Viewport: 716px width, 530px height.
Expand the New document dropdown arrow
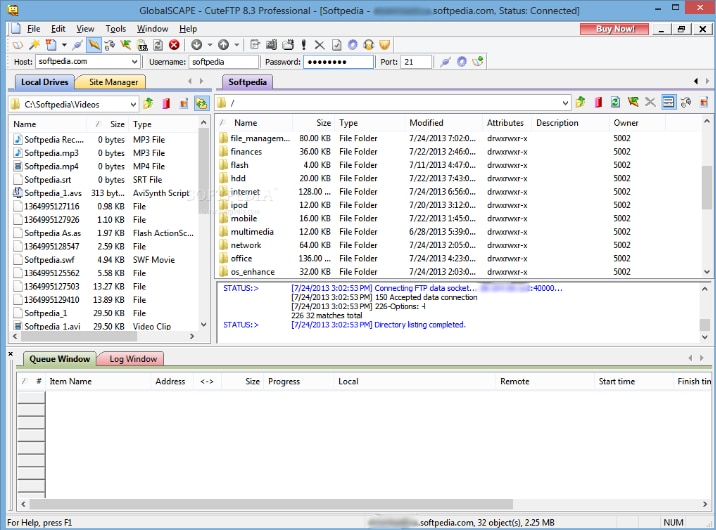[64, 45]
